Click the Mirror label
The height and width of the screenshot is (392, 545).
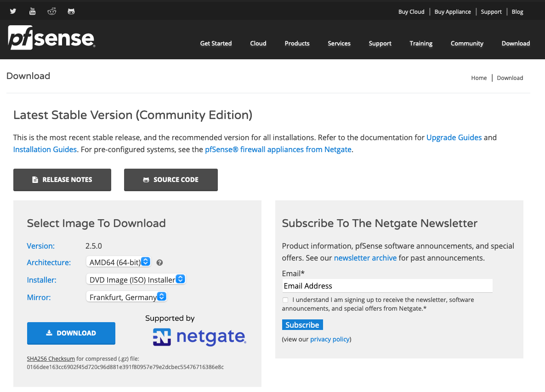point(39,297)
